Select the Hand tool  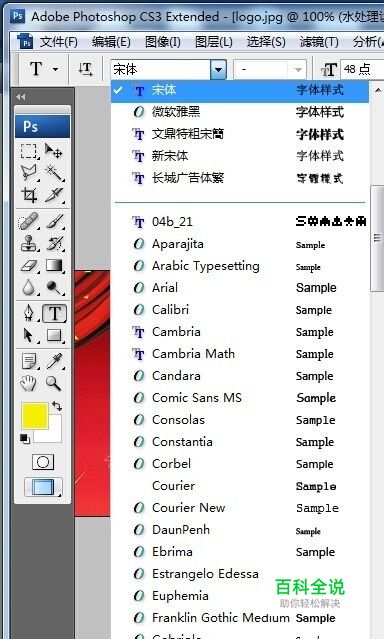tap(29, 383)
